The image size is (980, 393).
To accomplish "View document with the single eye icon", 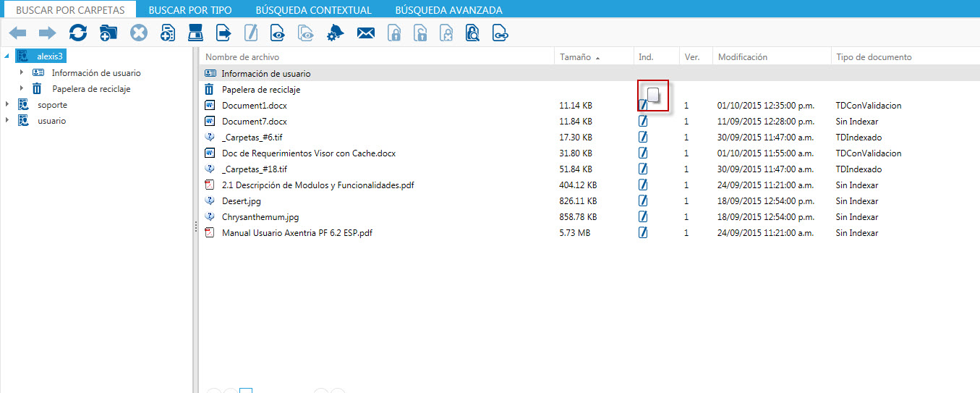I will click(278, 33).
